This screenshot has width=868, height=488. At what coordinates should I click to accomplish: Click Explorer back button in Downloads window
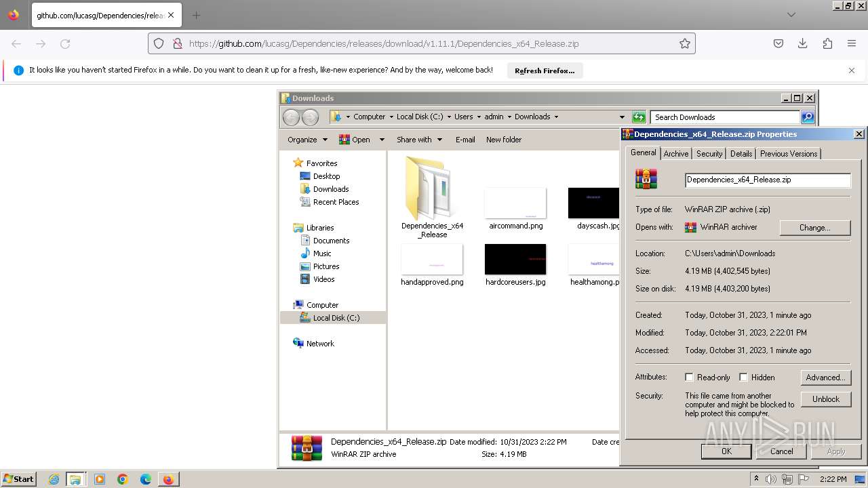[291, 117]
